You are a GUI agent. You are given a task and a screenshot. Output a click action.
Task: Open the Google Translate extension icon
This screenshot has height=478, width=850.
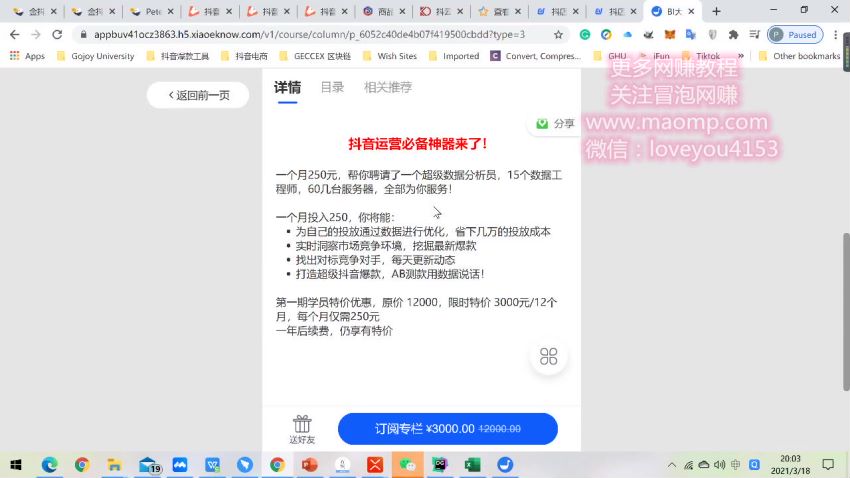691,35
